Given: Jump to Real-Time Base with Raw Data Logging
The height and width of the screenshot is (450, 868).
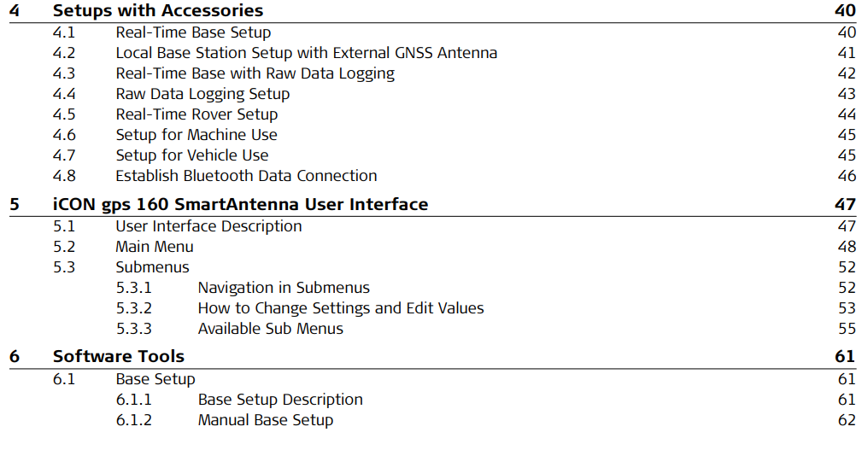Looking at the screenshot, I should point(255,73).
